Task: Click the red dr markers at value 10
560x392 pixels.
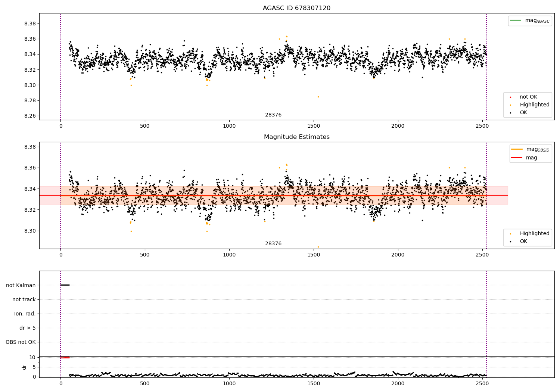Action: click(x=65, y=357)
